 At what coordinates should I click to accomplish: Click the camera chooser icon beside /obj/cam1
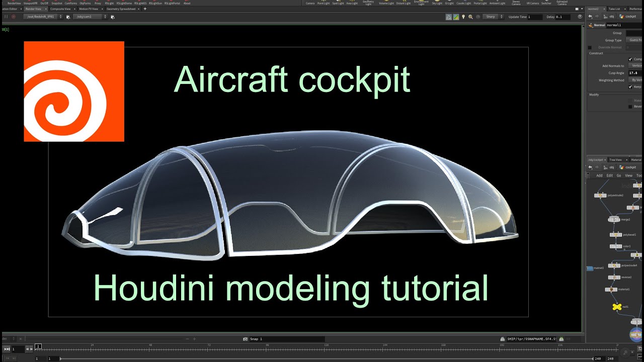pyautogui.click(x=112, y=17)
